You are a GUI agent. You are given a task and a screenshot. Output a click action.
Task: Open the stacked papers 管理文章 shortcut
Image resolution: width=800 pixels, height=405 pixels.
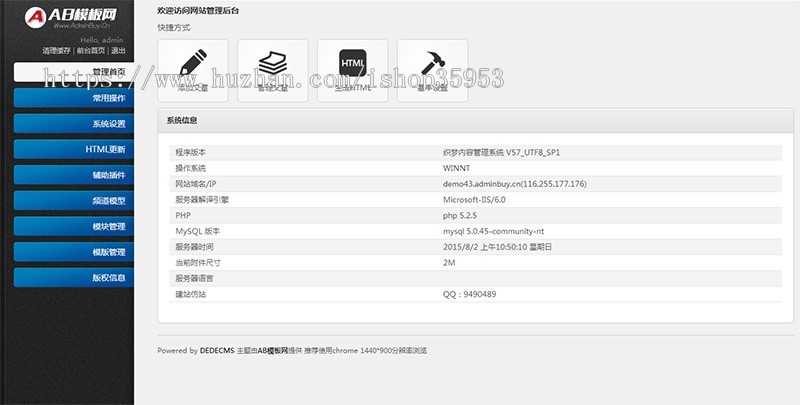(x=272, y=70)
